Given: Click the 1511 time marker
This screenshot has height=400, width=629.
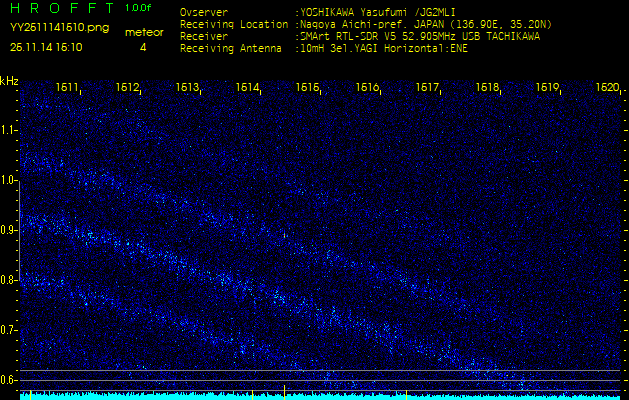Looking at the screenshot, I should (67, 87).
